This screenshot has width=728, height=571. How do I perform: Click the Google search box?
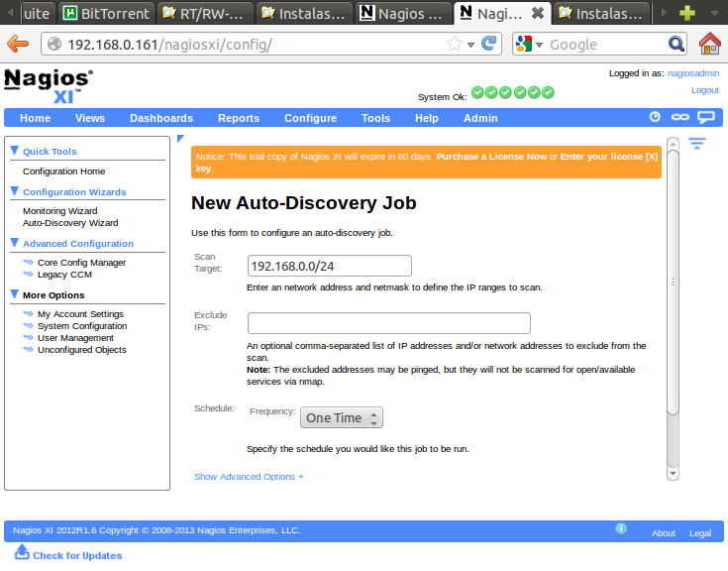click(x=606, y=45)
